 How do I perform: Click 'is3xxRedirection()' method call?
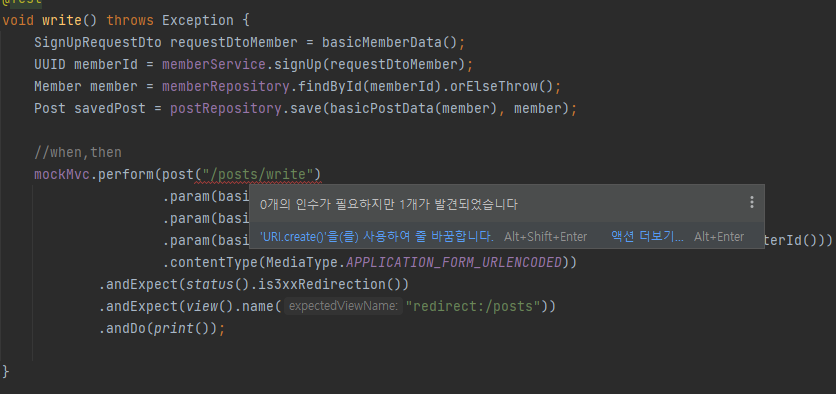point(329,284)
